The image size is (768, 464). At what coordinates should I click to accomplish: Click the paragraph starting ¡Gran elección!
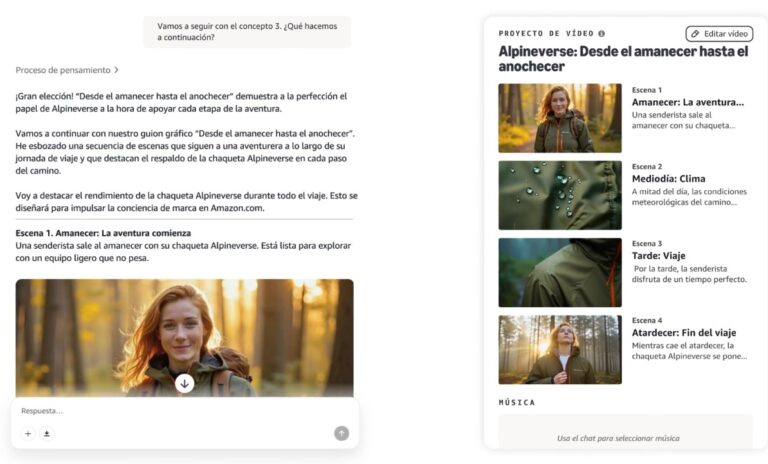point(181,102)
